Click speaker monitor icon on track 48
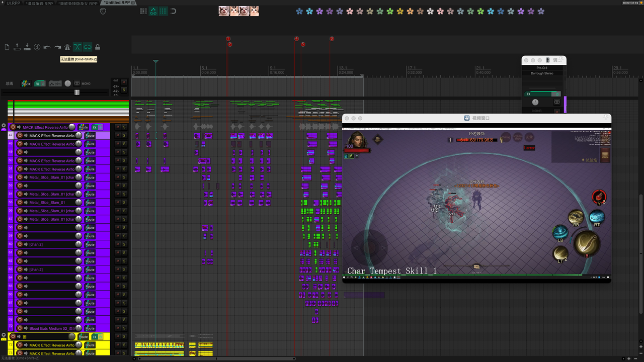644x362 pixels. pos(26,144)
